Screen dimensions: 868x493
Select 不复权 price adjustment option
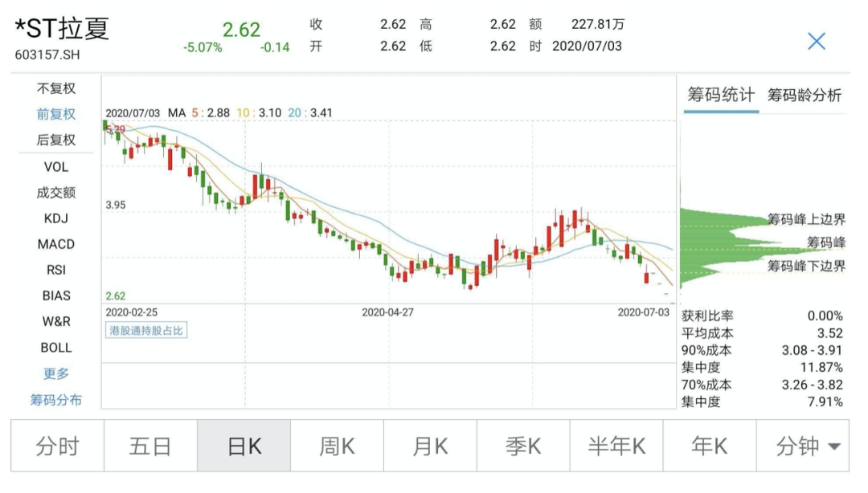pyautogui.click(x=56, y=88)
